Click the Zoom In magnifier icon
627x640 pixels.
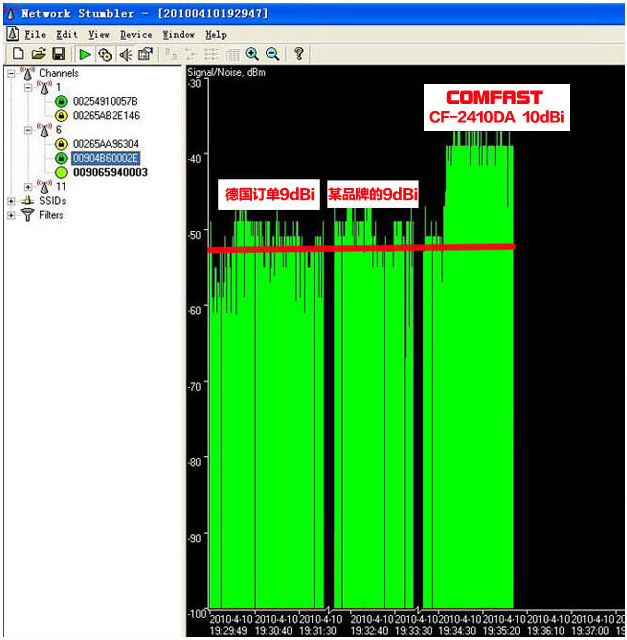click(x=252, y=54)
